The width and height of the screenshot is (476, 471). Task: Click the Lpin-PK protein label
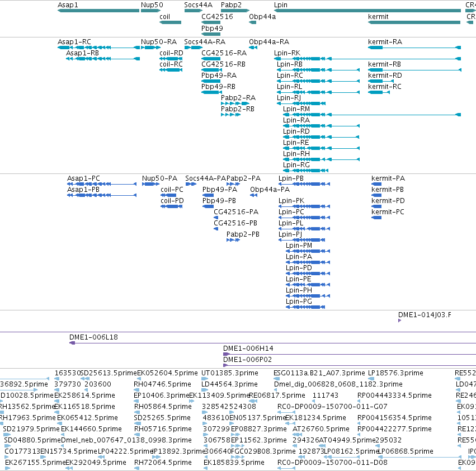[x=291, y=201]
